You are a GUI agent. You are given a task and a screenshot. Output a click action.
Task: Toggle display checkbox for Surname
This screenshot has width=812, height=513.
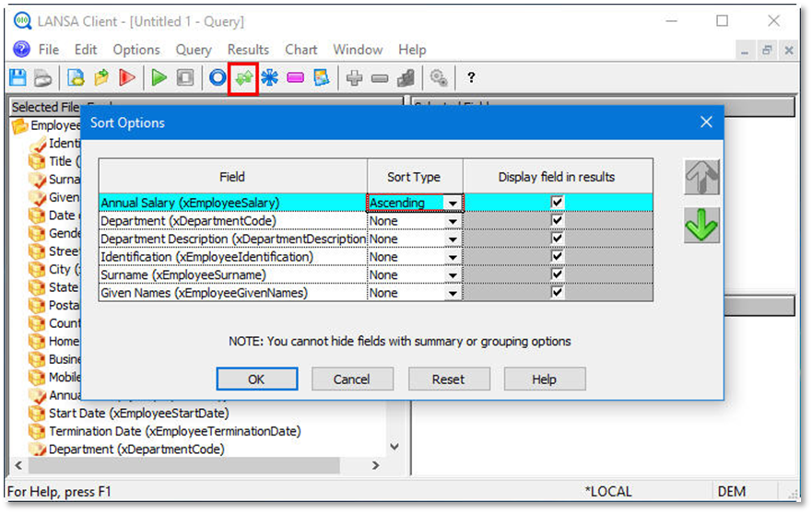coord(558,274)
